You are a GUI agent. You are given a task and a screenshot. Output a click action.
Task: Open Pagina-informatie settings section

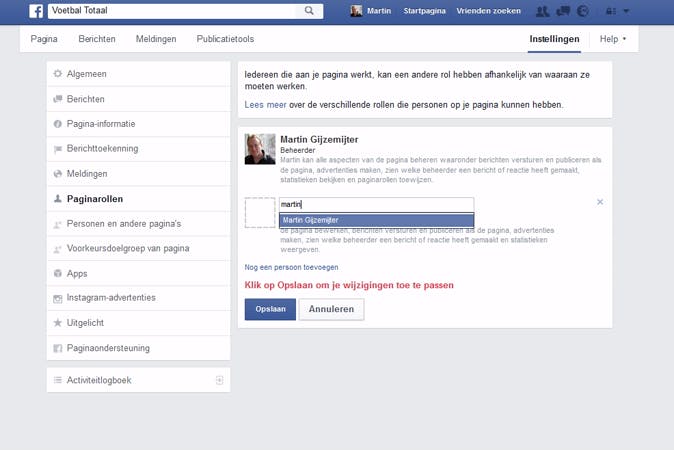[x=138, y=124]
